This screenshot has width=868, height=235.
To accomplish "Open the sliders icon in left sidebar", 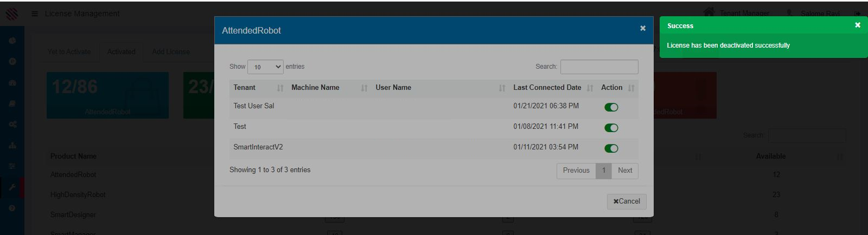I will tap(12, 166).
